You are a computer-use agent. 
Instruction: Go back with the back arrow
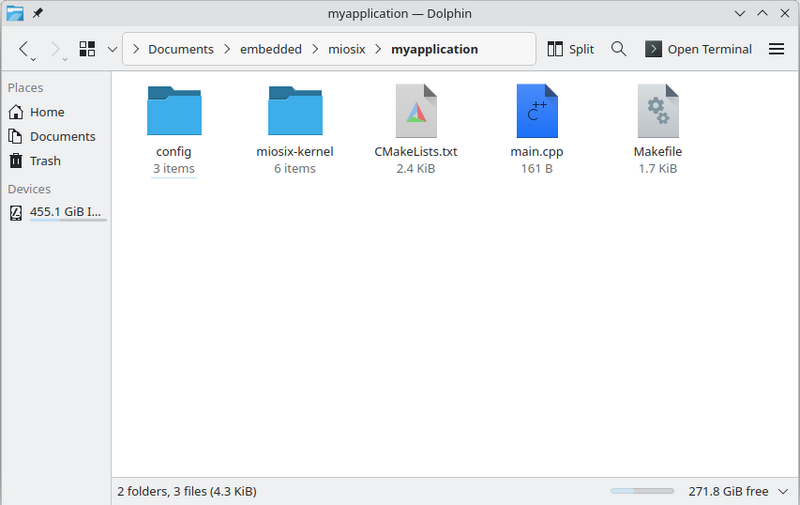(x=23, y=49)
